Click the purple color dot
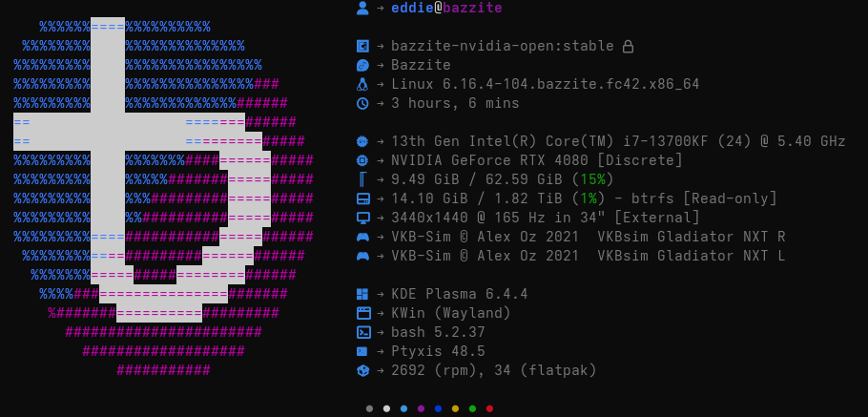 pos(421,409)
